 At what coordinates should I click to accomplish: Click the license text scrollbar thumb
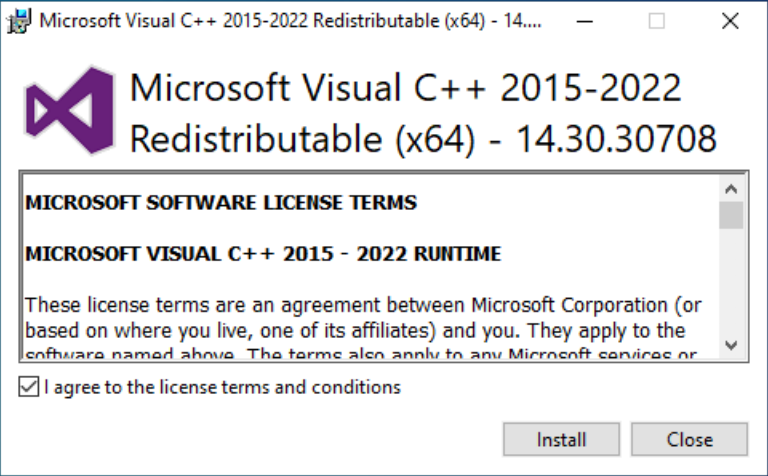pyautogui.click(x=731, y=215)
